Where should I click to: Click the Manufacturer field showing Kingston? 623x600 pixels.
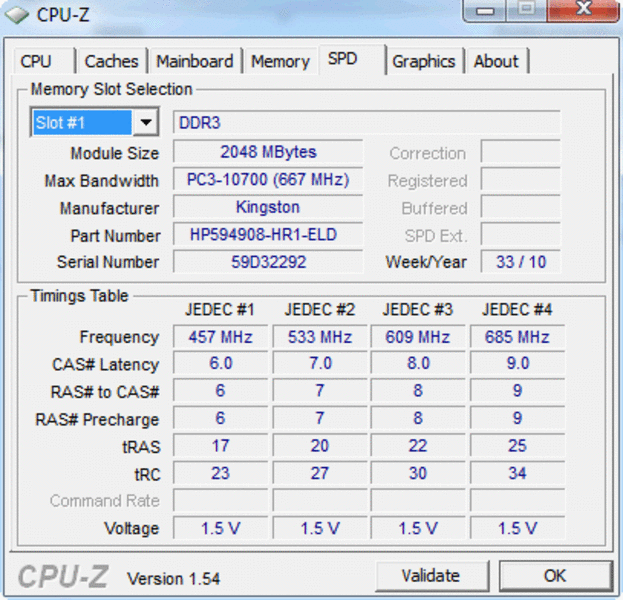click(267, 207)
